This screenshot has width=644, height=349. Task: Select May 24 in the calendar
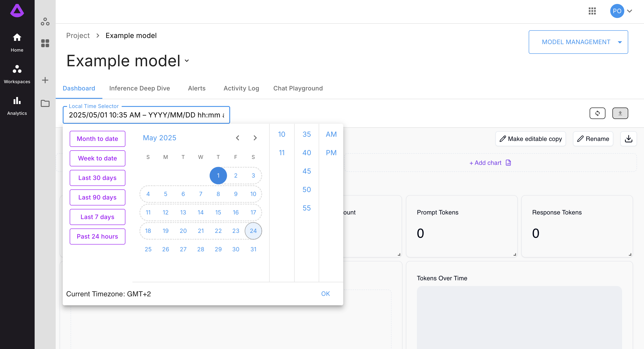tap(253, 231)
